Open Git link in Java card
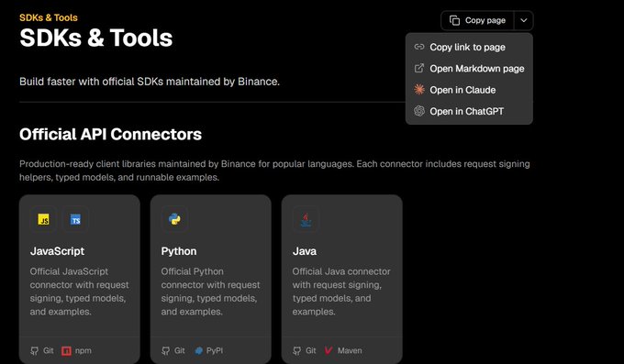The width and height of the screenshot is (624, 364). click(305, 350)
